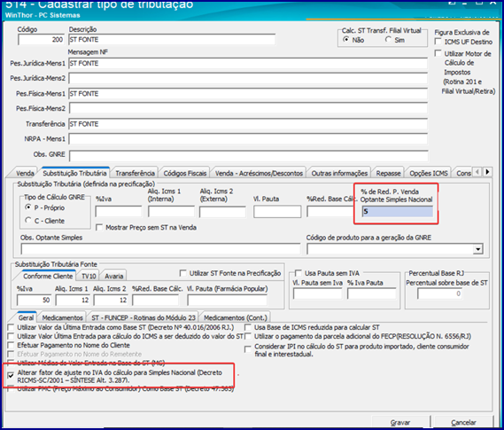Click the Pes.Física-Mens2 field
Screen dimensions: 504x430
click(x=248, y=108)
